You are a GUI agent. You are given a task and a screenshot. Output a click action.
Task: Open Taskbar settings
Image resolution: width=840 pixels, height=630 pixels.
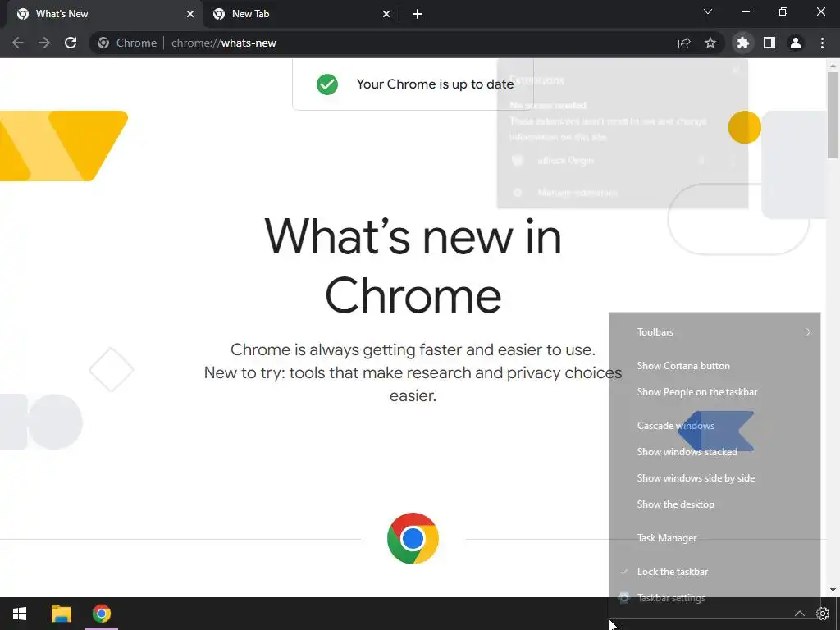[714, 598]
